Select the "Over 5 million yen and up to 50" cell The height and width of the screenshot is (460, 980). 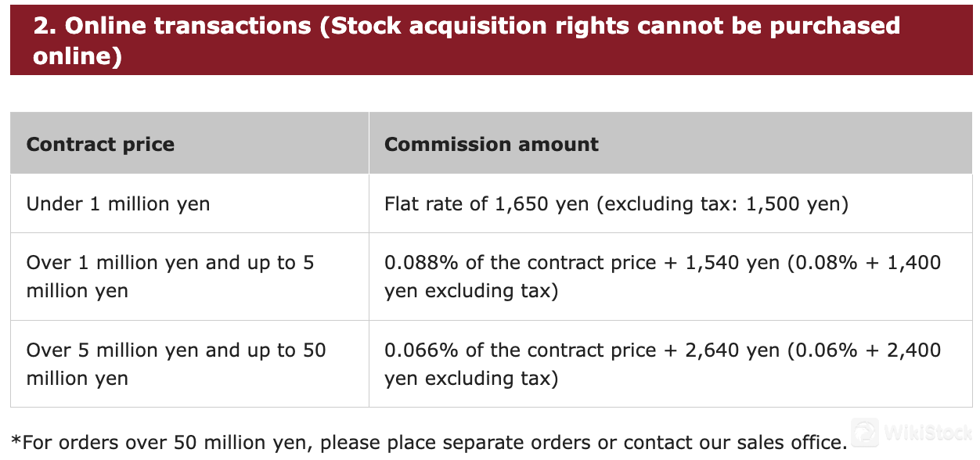point(176,350)
